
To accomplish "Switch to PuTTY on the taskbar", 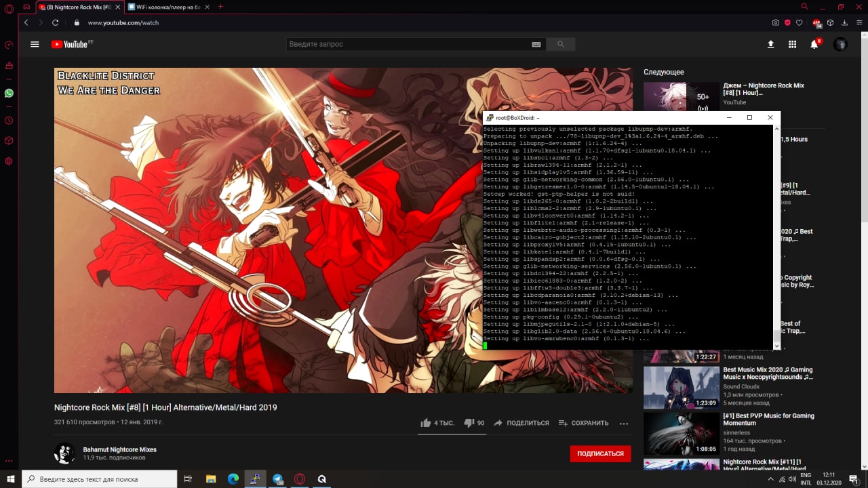I will 256,479.
